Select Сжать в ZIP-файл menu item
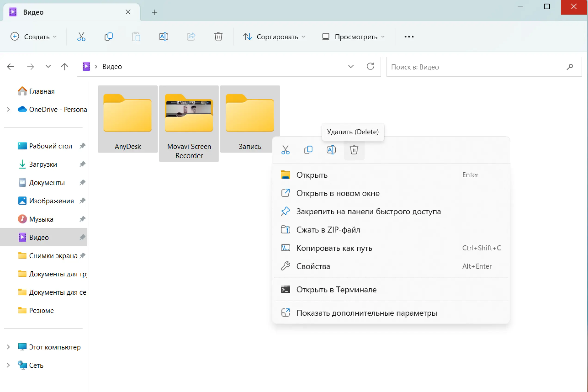 click(x=328, y=230)
